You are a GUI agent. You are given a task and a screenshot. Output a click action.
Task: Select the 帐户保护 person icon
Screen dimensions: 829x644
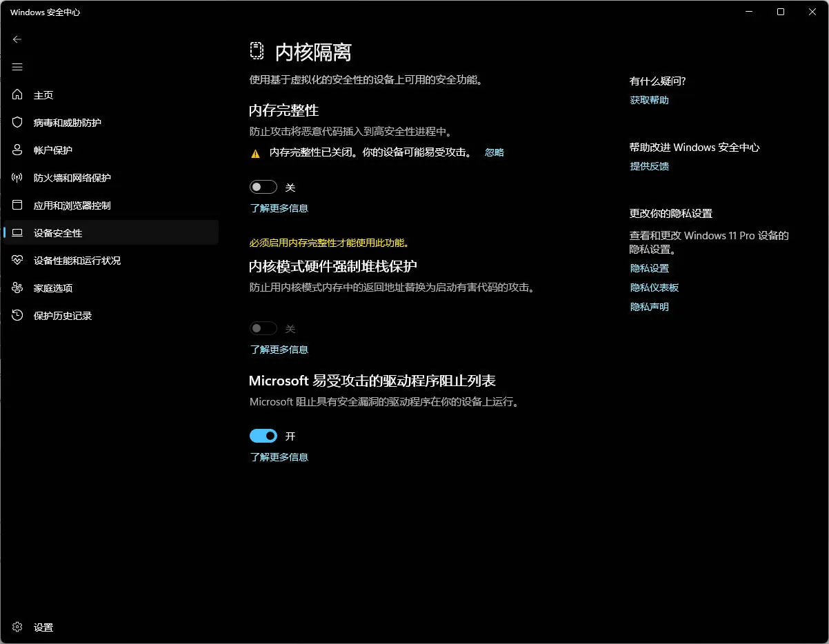pos(18,150)
